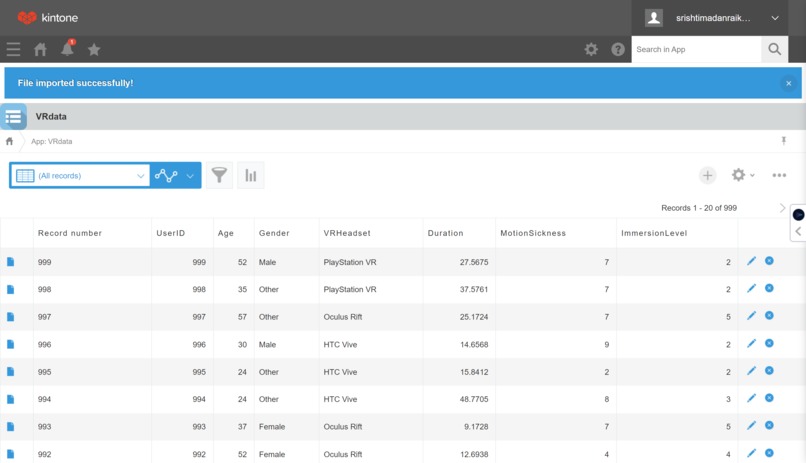Screen dimensions: 806x463
Task: Go to the next page of records
Action: click(x=782, y=208)
